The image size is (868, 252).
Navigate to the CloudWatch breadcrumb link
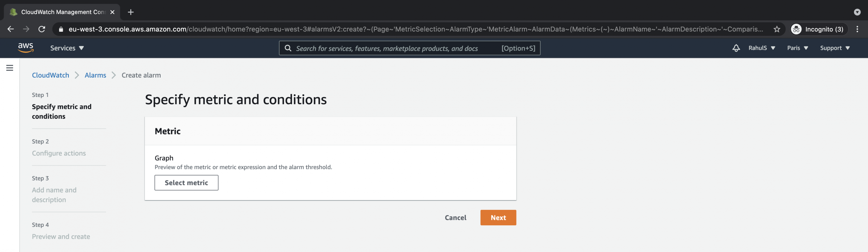pos(50,75)
